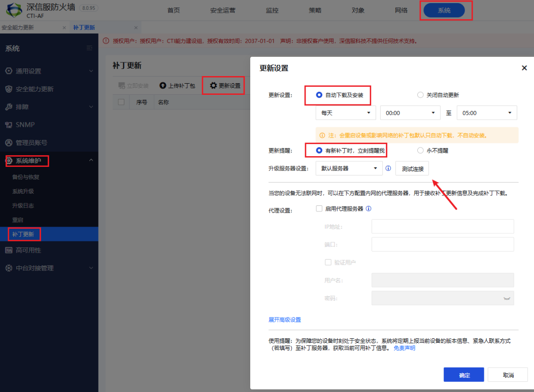
Task: Select the 永不提醒 radio option
Action: (420, 151)
